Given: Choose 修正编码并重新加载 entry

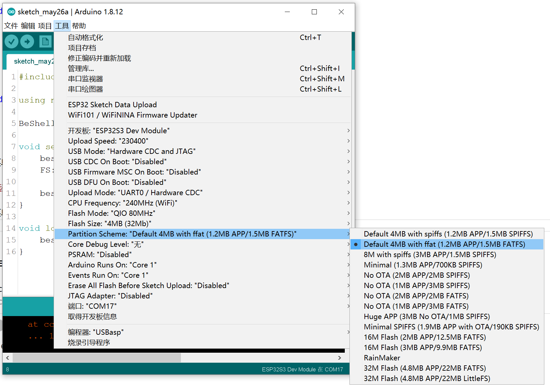Looking at the screenshot, I should coord(203,58).
